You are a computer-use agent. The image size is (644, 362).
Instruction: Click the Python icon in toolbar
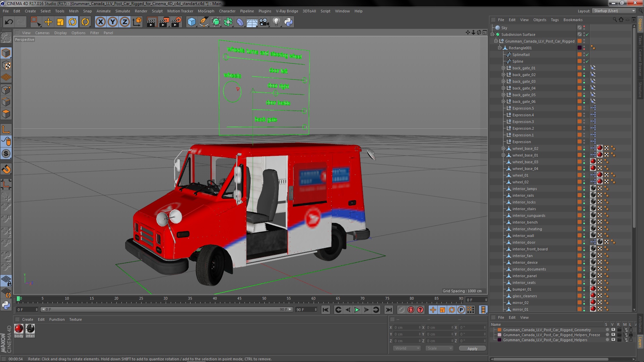(x=288, y=22)
